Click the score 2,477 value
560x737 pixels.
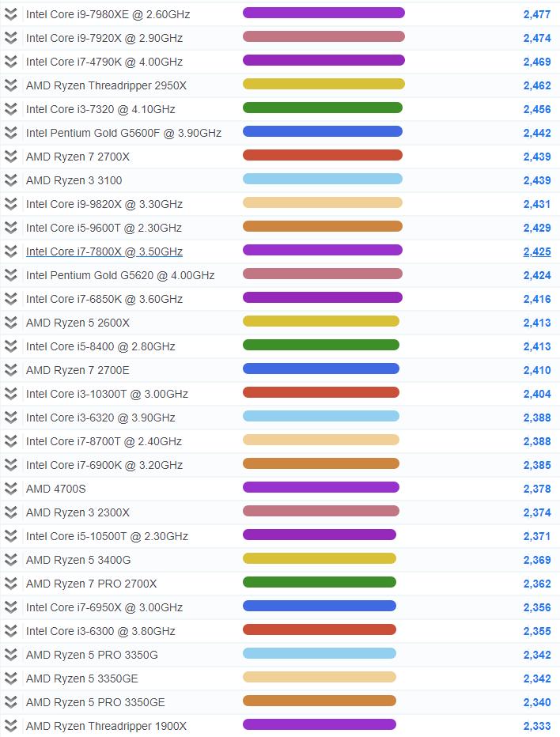[537, 14]
